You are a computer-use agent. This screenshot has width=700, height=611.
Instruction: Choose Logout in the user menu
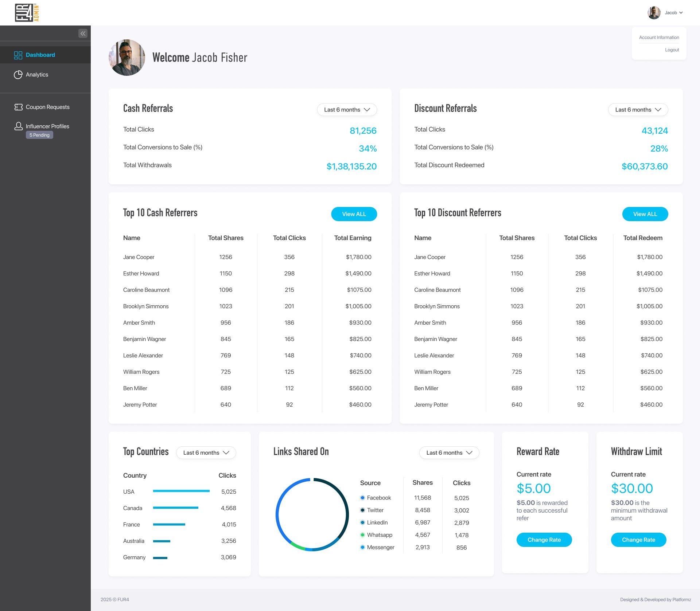click(672, 50)
